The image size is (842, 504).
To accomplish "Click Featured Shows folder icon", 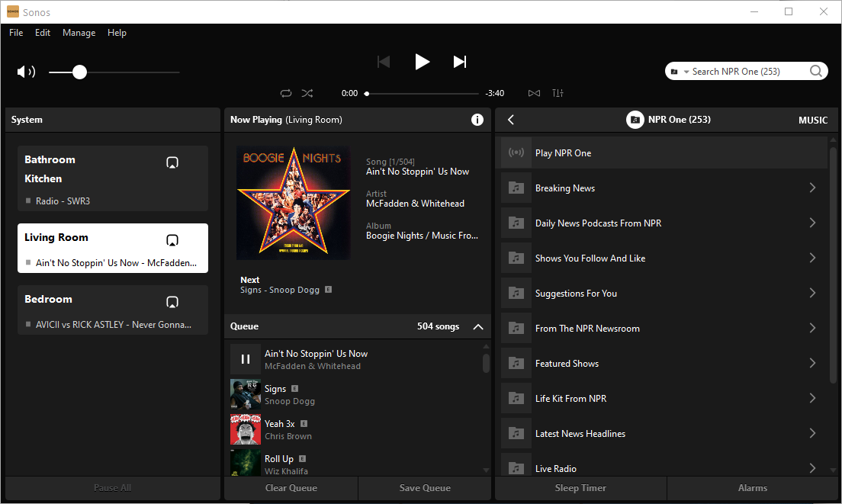I will [516, 364].
